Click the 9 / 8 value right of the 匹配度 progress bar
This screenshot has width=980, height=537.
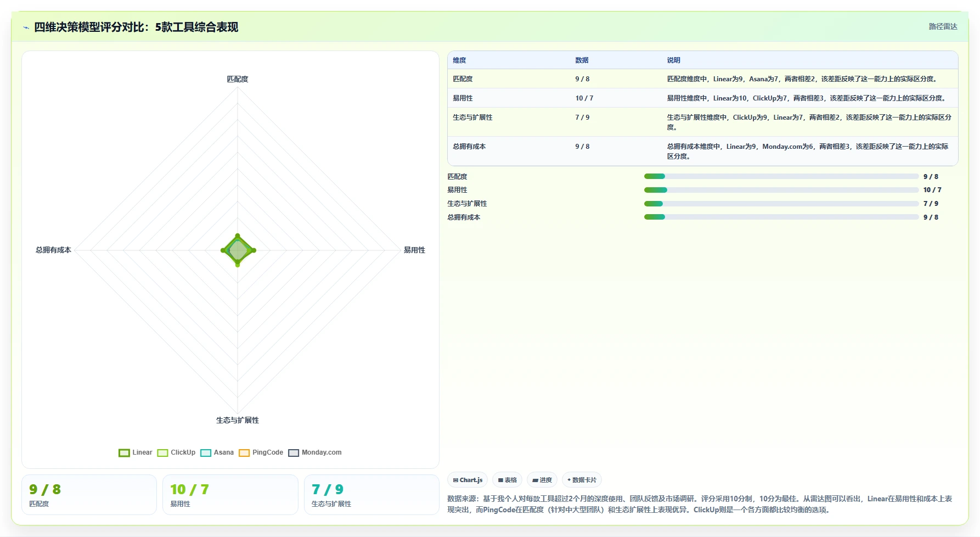click(x=931, y=177)
